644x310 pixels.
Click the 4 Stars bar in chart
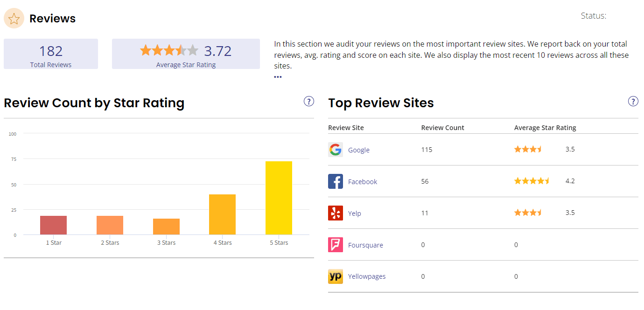(222, 214)
